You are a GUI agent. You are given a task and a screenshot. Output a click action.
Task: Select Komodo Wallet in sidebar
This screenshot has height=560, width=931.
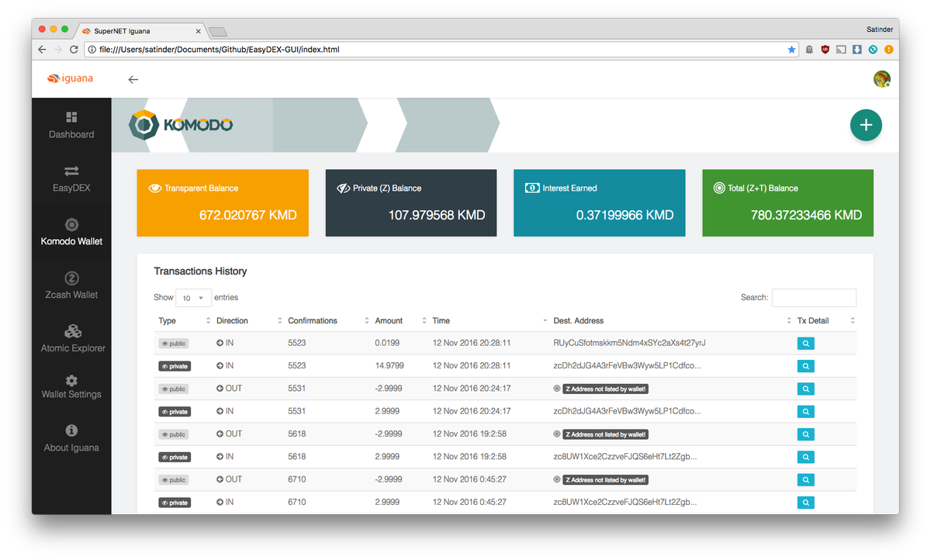[71, 232]
